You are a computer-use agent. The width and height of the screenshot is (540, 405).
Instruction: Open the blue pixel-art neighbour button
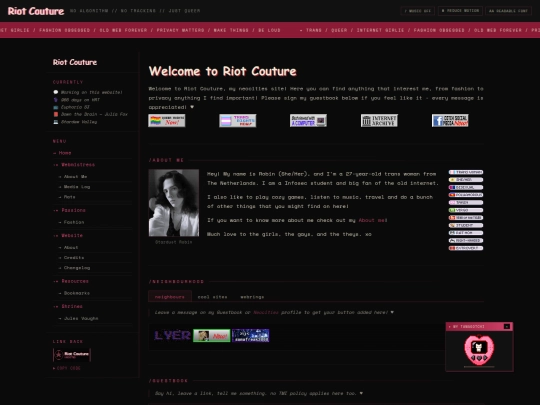251,335
